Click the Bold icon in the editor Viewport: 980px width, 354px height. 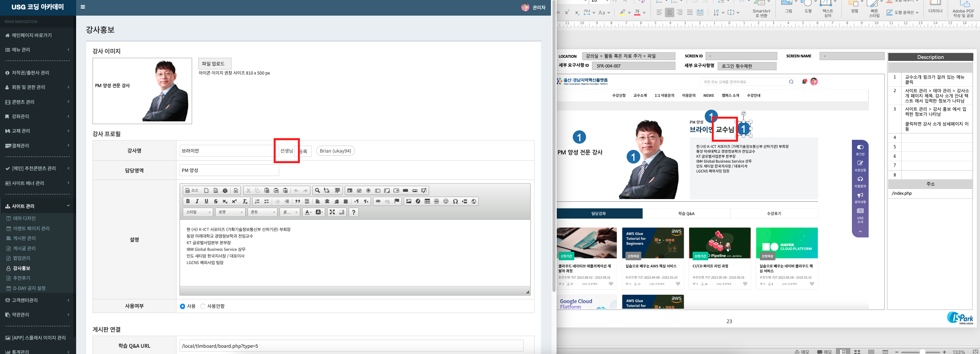[188, 201]
